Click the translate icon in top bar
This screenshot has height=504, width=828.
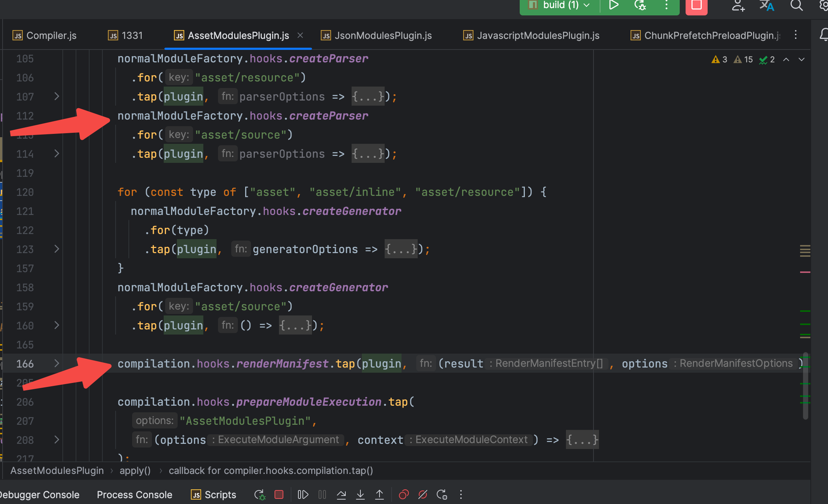pyautogui.click(x=766, y=6)
